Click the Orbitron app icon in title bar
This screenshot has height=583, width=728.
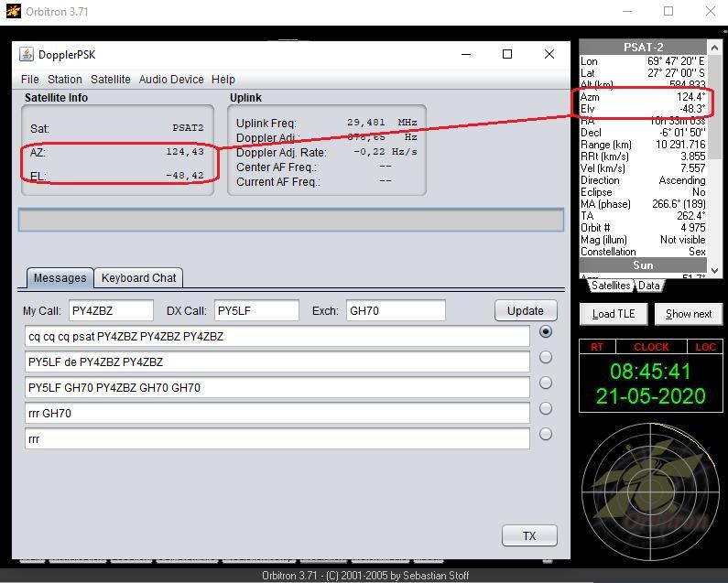click(13, 12)
